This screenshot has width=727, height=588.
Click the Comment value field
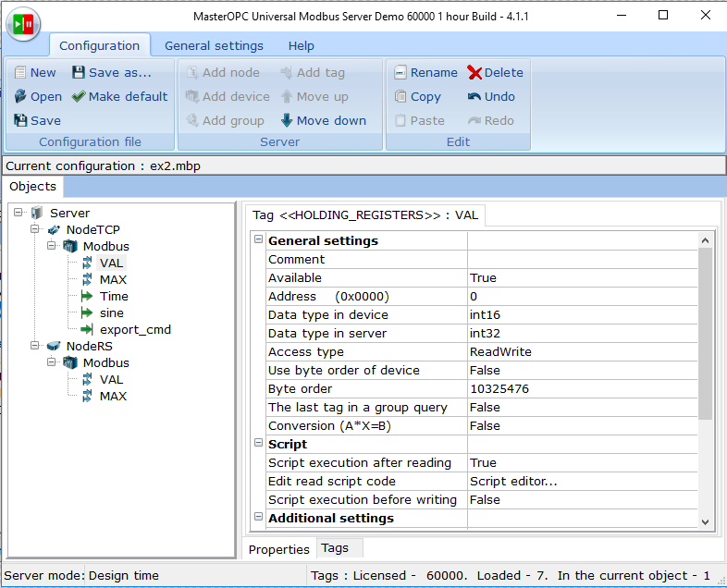click(582, 259)
